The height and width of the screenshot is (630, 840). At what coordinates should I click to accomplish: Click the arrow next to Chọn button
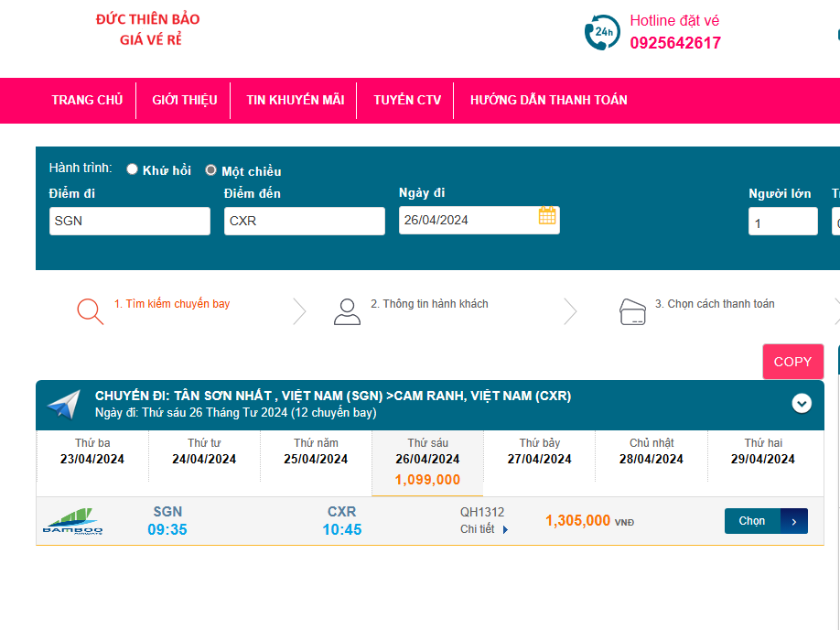[794, 521]
